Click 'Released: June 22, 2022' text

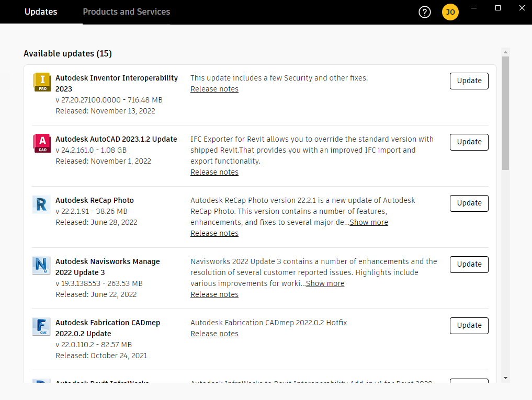[x=96, y=294]
